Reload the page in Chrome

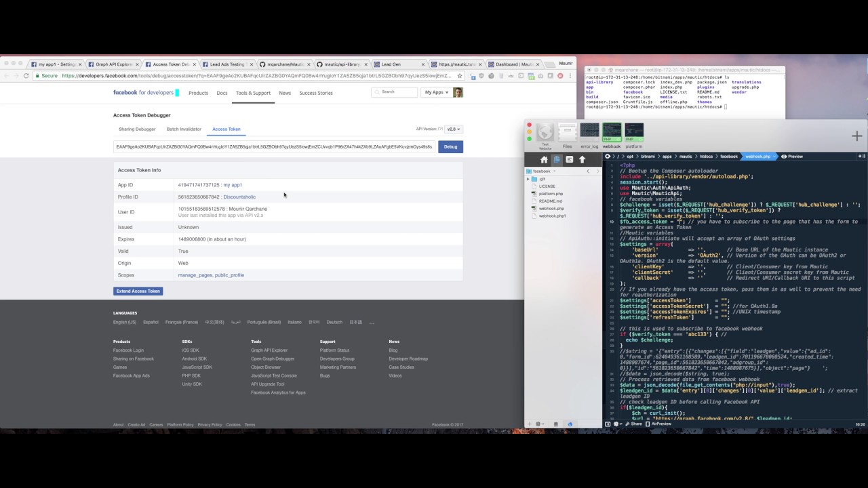(x=26, y=76)
